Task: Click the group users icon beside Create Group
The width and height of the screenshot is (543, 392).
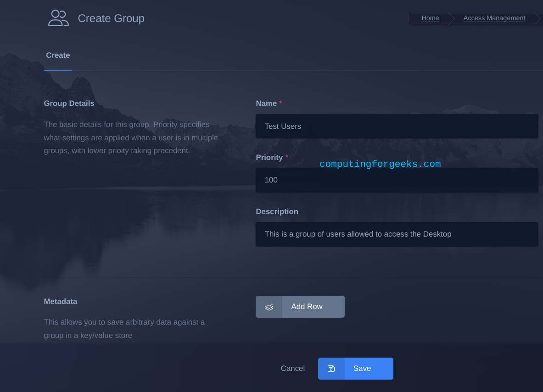Action: [58, 18]
